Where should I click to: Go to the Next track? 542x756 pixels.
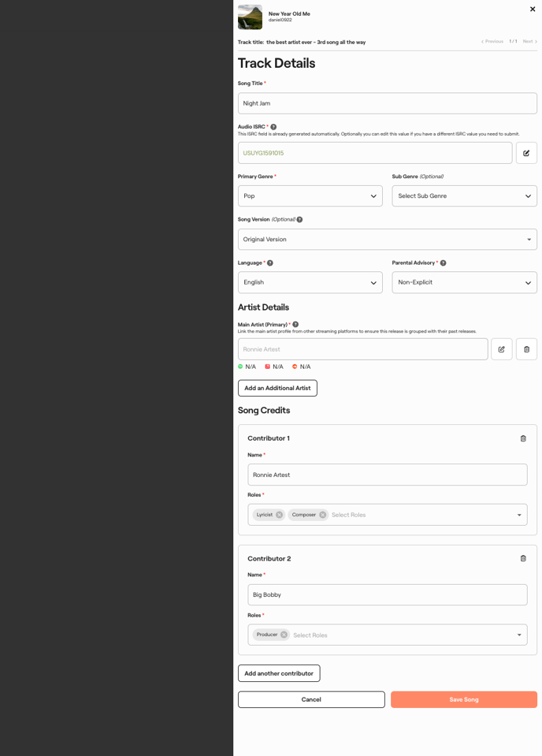[529, 42]
